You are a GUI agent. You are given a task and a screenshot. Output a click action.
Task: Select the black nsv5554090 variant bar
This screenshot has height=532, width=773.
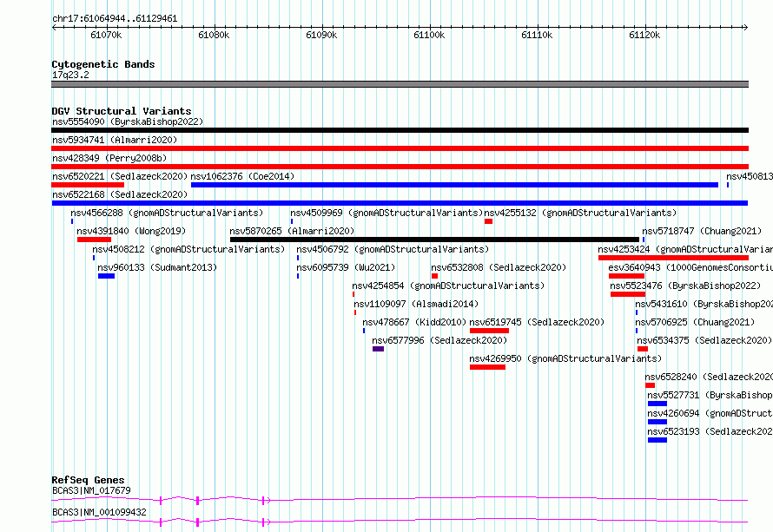400,130
